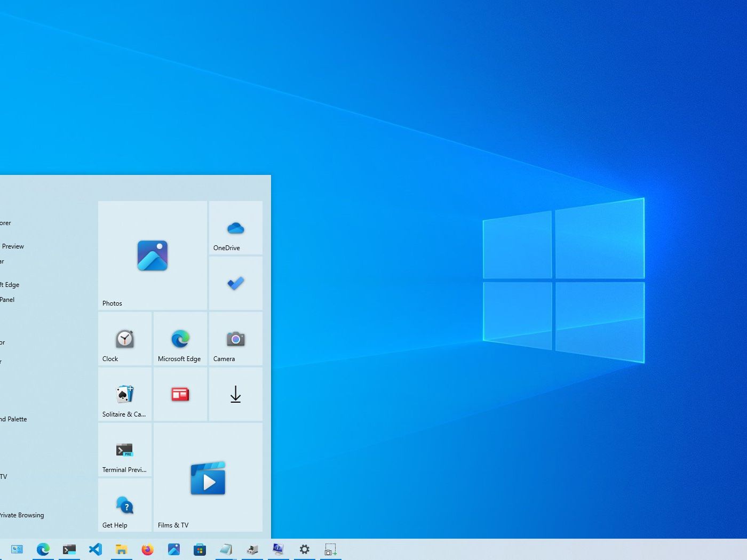The height and width of the screenshot is (560, 747).
Task: Open the Clock tile
Action: click(125, 339)
